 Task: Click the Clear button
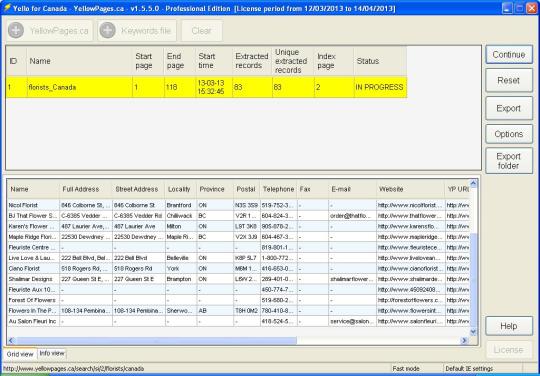(x=202, y=31)
